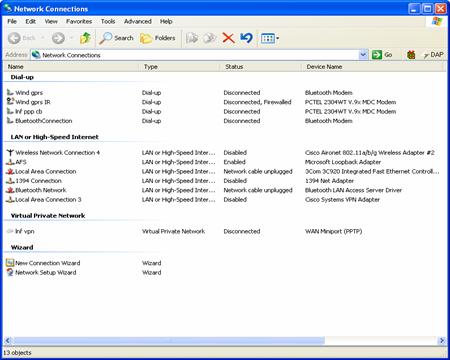The image size is (450, 360).
Task: Select the Wireless Network Connection 4 icon
Action: [x=10, y=152]
